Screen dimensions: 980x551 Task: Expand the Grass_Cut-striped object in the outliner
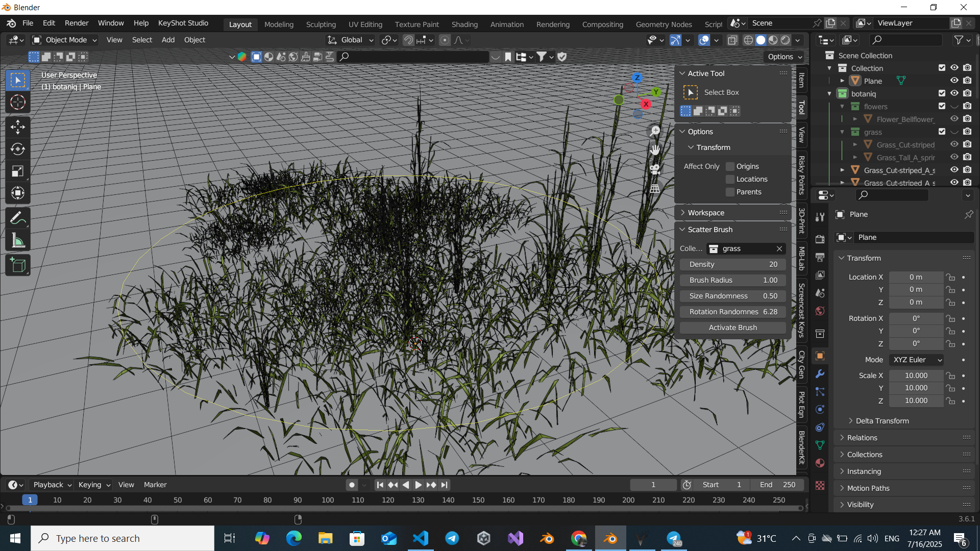(x=855, y=144)
